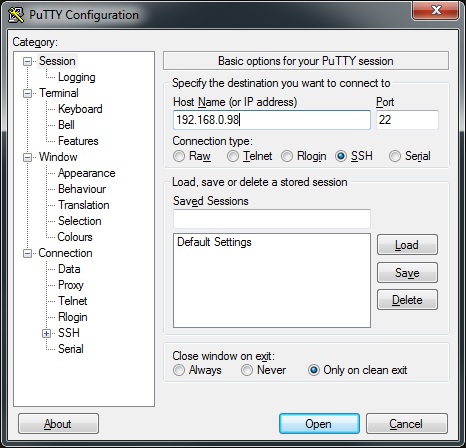Open Rlogin settings in category tree

pos(73,317)
